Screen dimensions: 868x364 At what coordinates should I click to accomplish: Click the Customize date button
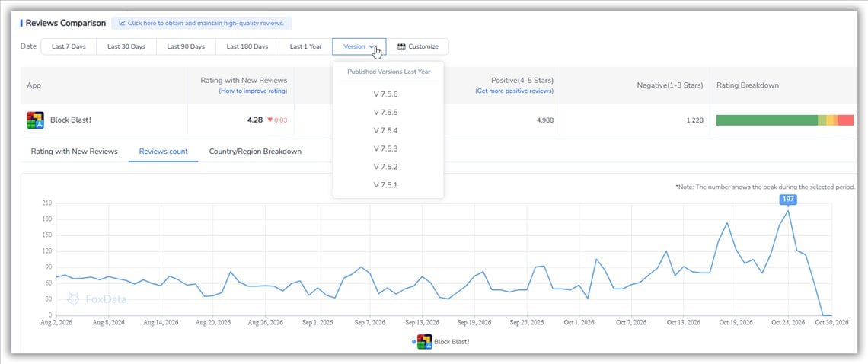click(418, 46)
